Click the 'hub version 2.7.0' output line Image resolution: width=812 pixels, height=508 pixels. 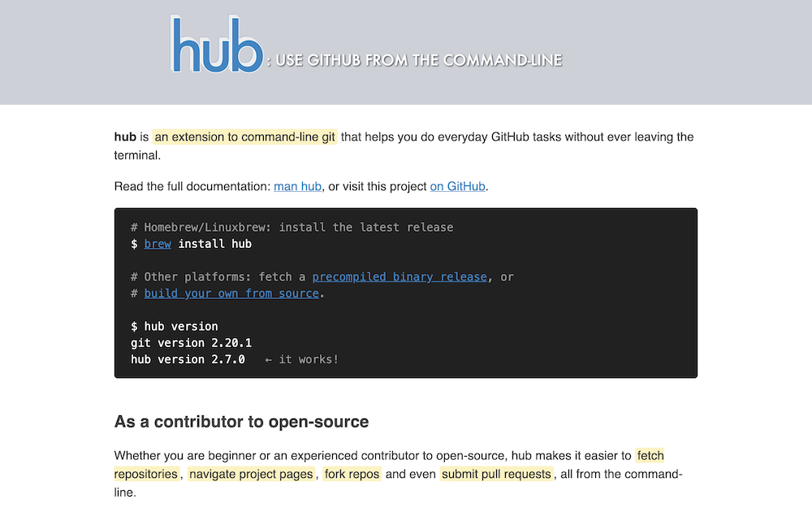(x=188, y=359)
